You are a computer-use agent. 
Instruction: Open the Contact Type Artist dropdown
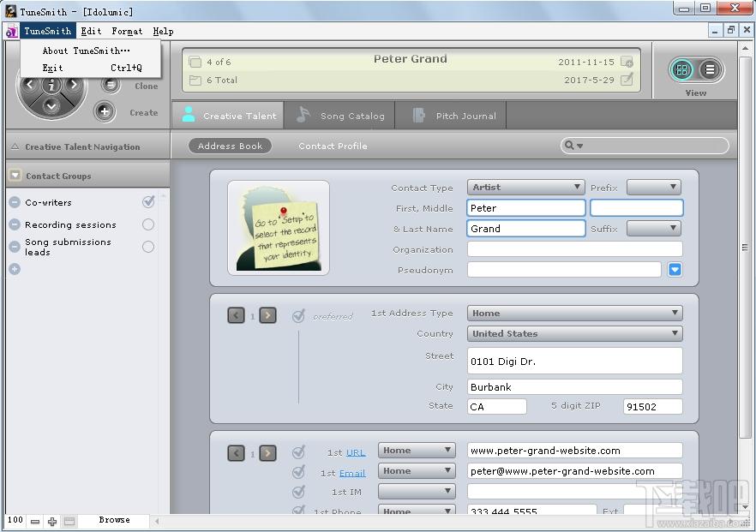point(525,188)
